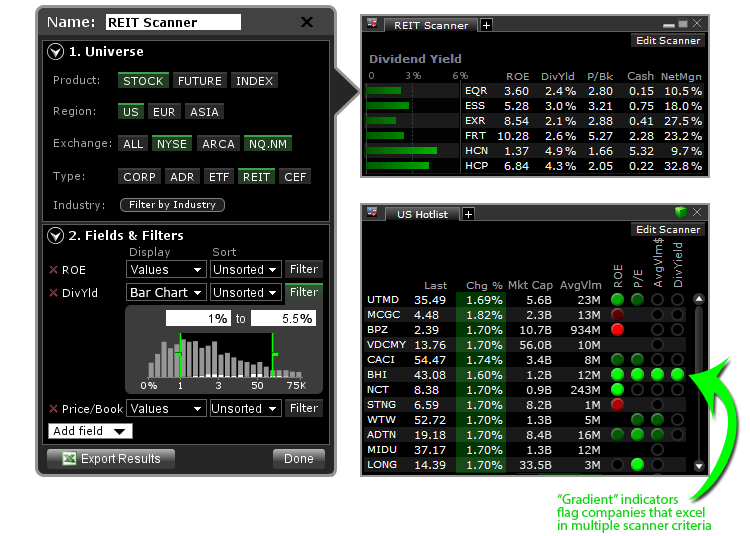Click the left green histogram range handle
The height and width of the screenshot is (536, 750).
[x=179, y=354]
